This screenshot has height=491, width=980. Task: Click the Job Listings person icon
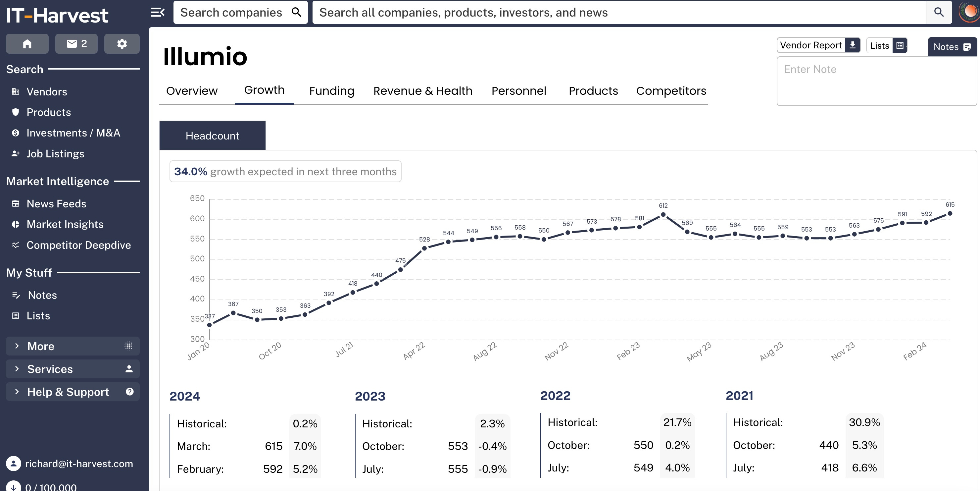(x=16, y=153)
